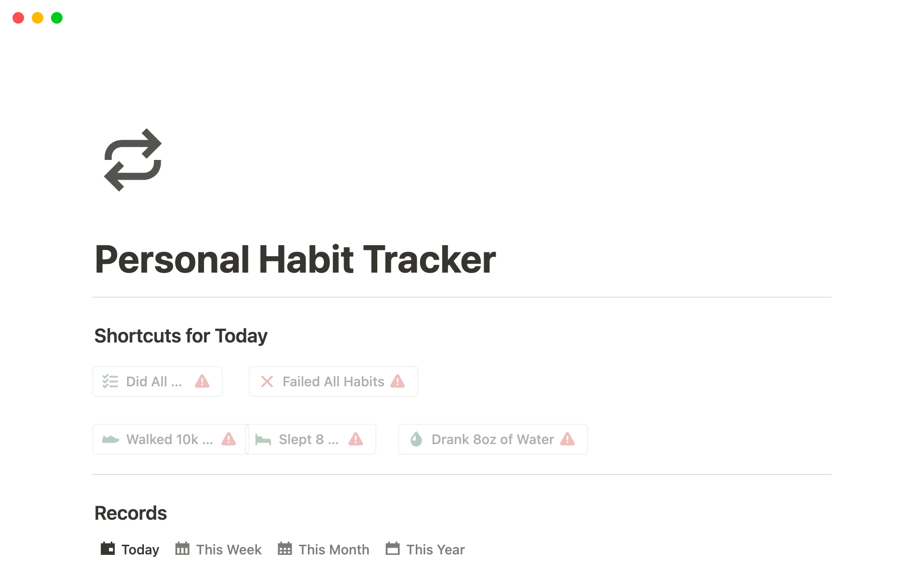924x578 pixels.
Task: Click warning triangle on Drank 8oz of Water
Action: pos(567,439)
